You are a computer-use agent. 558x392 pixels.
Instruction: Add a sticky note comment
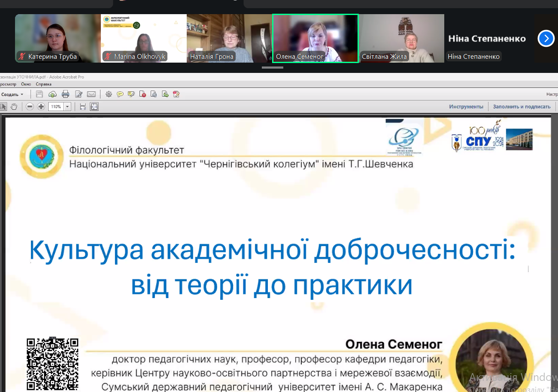(120, 94)
